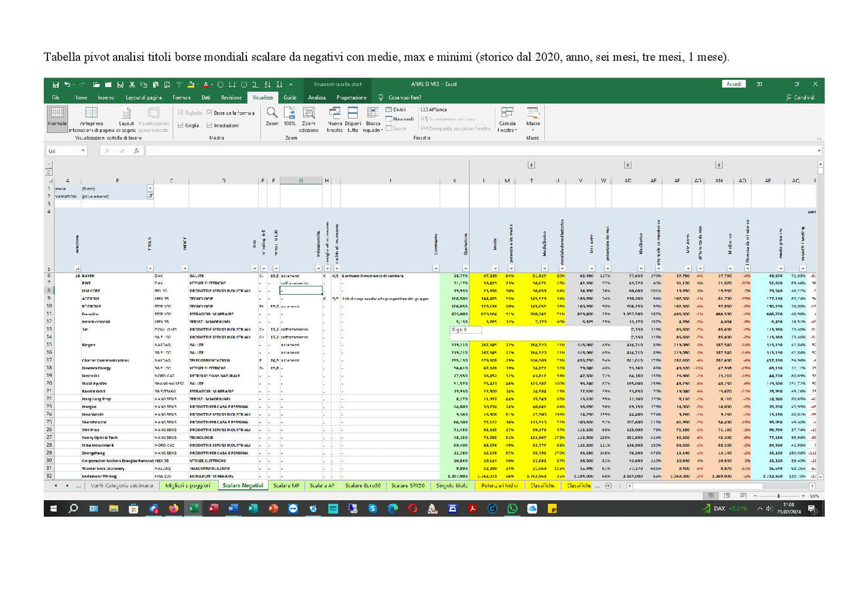Open the File menu tab
868x613 pixels.
click(56, 97)
